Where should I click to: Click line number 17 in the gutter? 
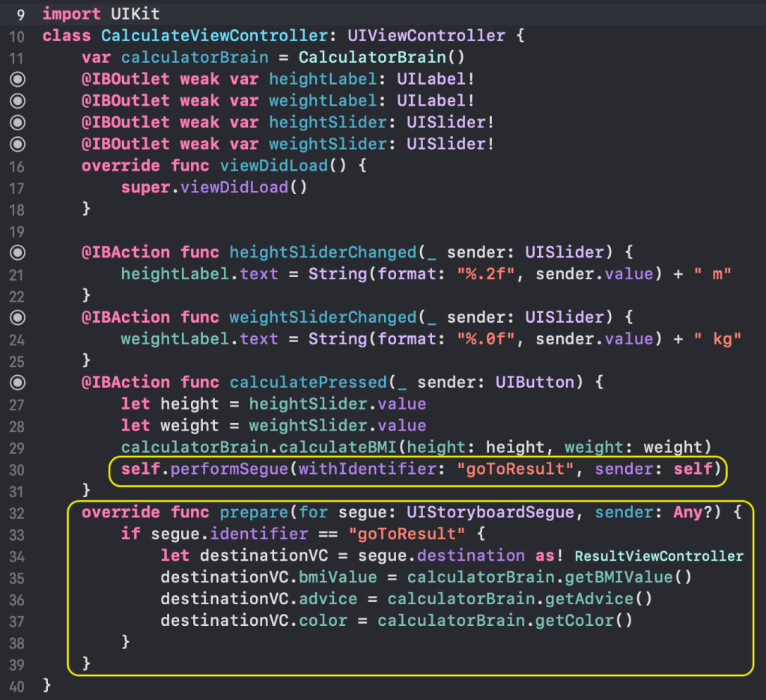17,187
